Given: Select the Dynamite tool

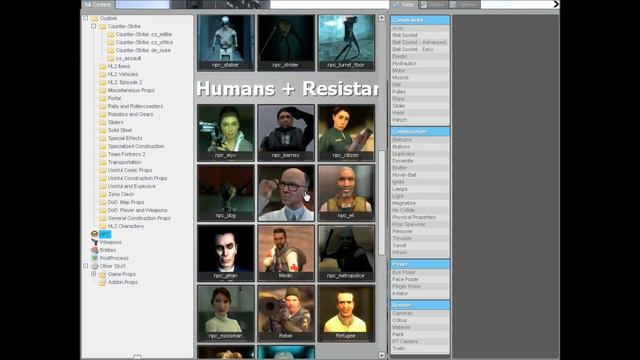Looking at the screenshot, I should point(420,161).
